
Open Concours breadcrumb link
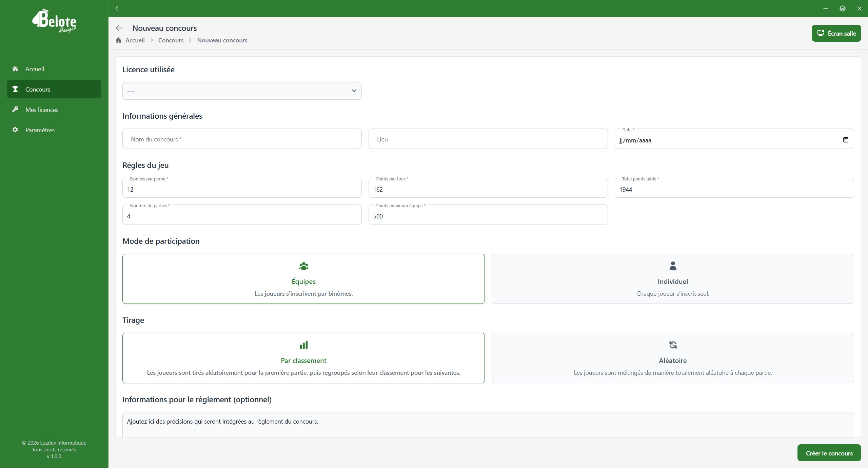pyautogui.click(x=171, y=40)
